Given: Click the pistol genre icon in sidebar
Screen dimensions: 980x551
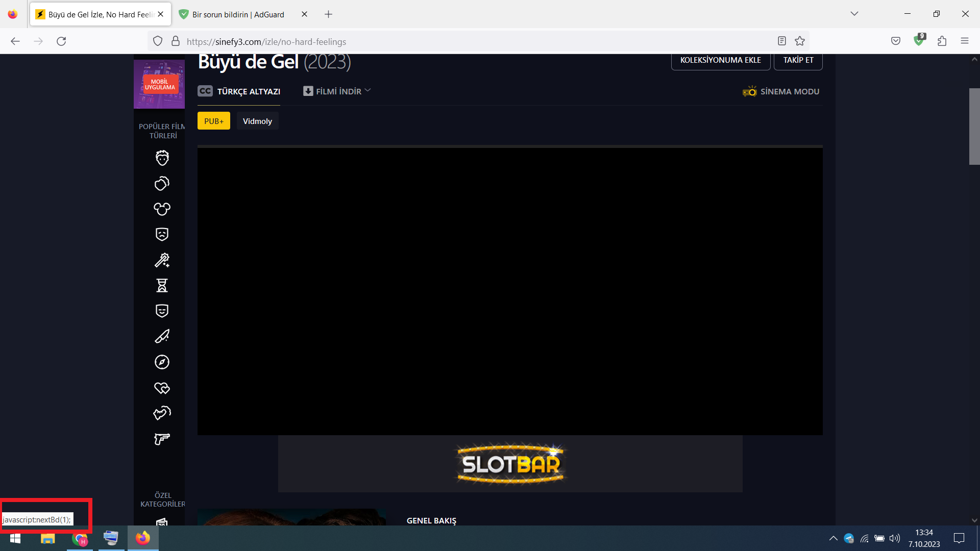Looking at the screenshot, I should [x=162, y=439].
